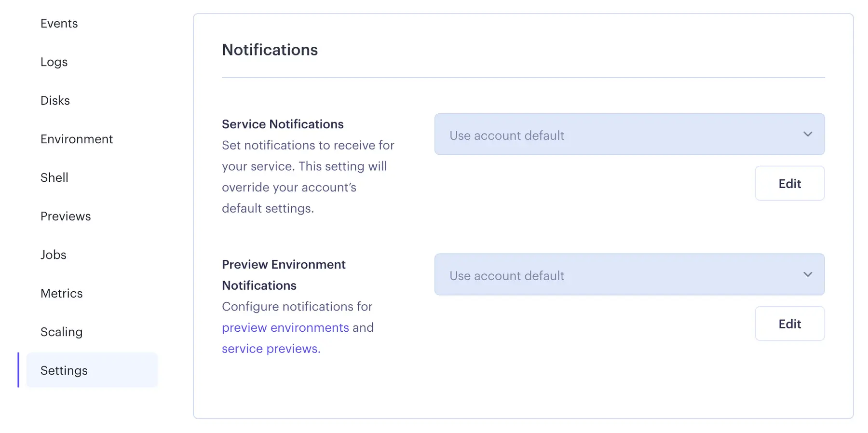868x433 pixels.
Task: Open the Logs page
Action: tap(54, 62)
